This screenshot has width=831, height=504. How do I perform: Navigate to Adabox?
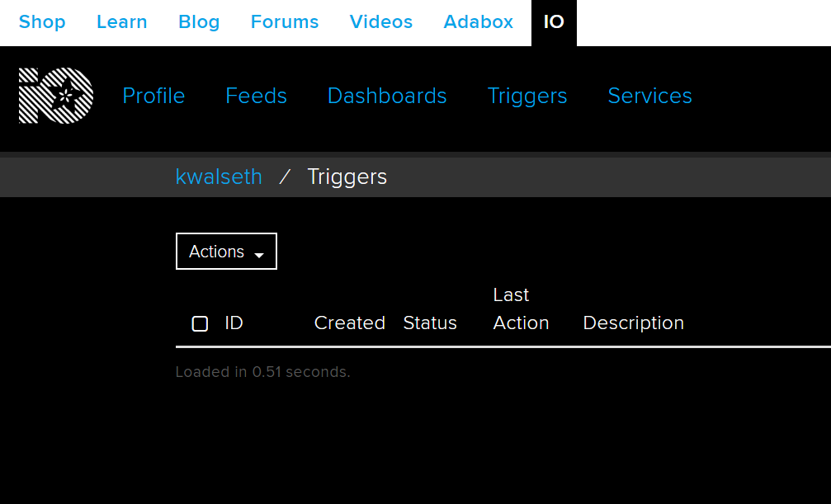(x=478, y=22)
